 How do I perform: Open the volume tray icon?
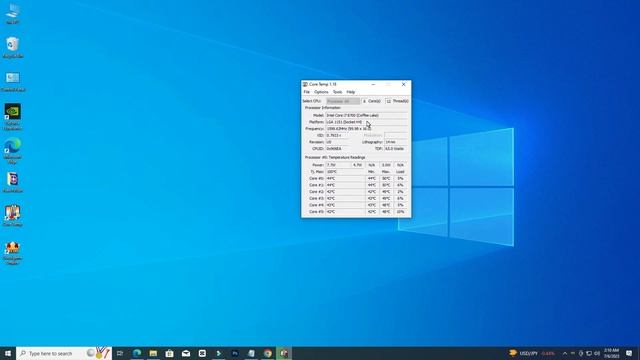pos(597,353)
